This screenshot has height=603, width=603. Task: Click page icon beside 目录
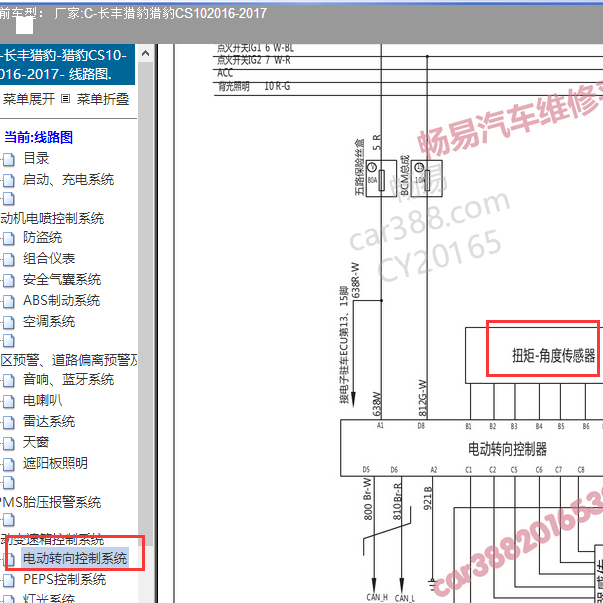pyautogui.click(x=9, y=159)
